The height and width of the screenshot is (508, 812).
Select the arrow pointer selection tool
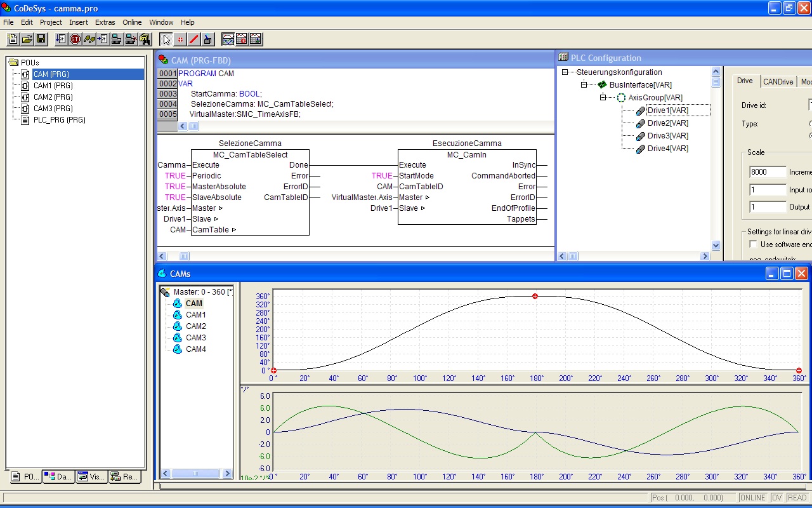click(x=166, y=39)
